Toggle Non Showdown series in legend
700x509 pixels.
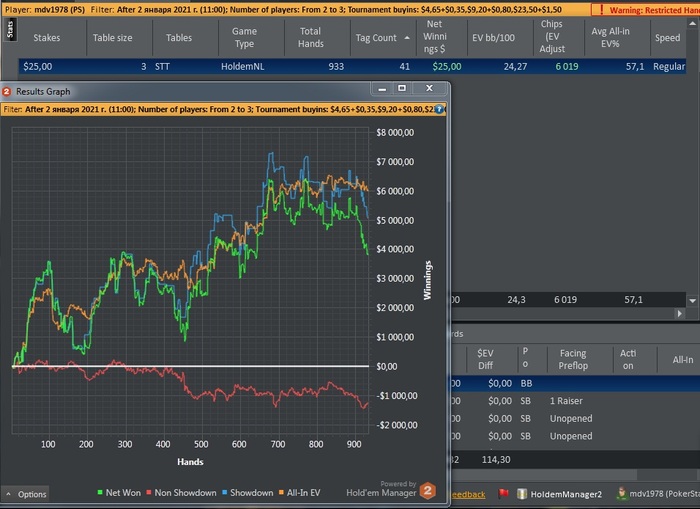[182, 493]
